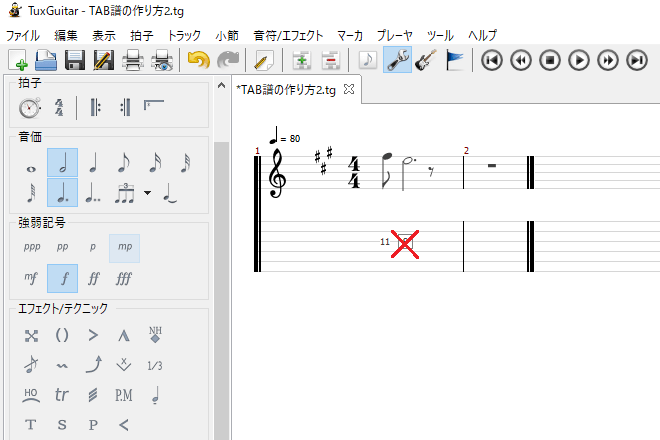
Task: Set dynamic to ppp
Action: click(32, 247)
